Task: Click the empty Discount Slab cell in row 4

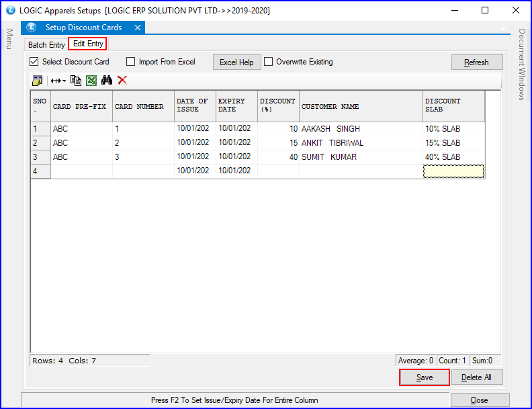Action: click(453, 171)
